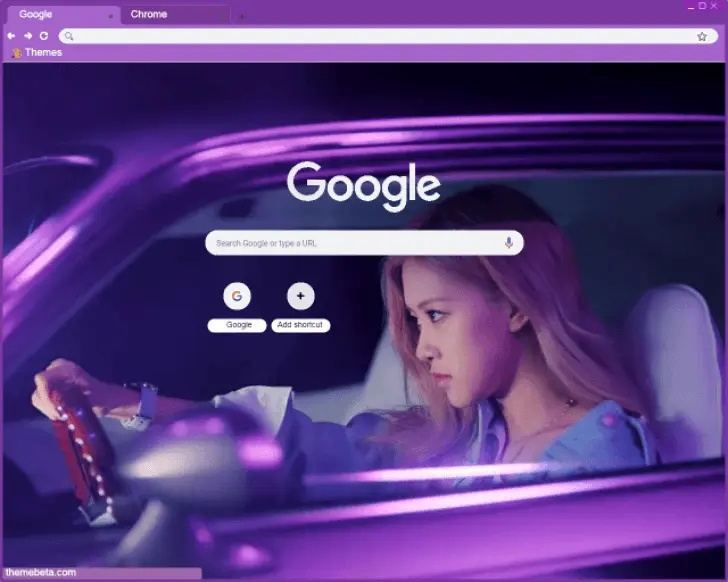Start voice search with microphone icon
Viewport: 728px width, 582px height.
point(508,243)
